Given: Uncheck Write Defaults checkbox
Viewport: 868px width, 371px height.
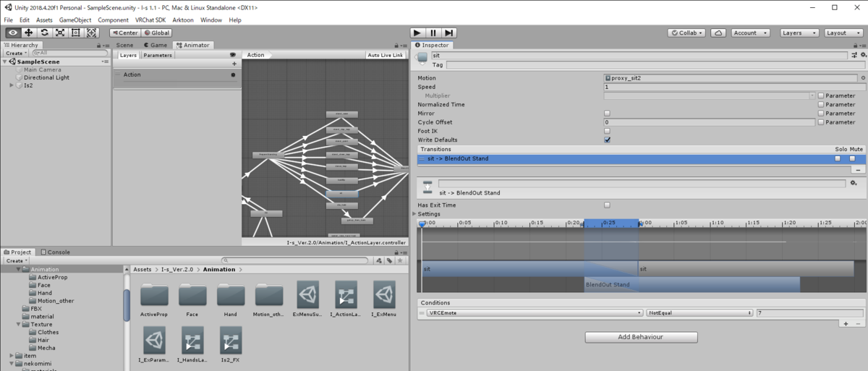Looking at the screenshot, I should click(x=607, y=140).
